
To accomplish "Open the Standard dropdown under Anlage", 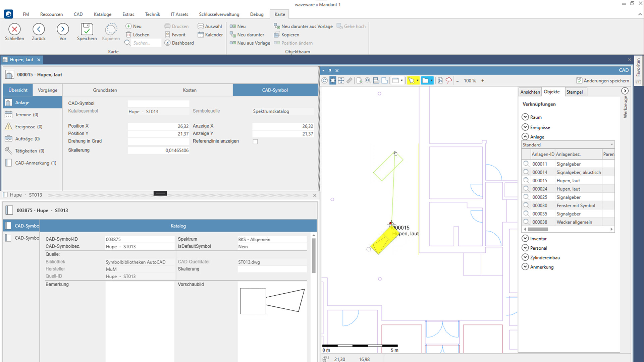I will [x=611, y=145].
